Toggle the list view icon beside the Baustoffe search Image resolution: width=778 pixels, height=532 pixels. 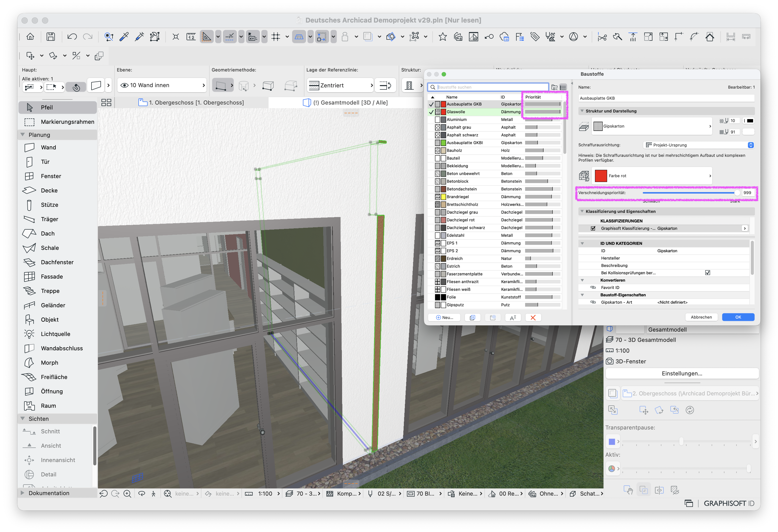pos(563,87)
